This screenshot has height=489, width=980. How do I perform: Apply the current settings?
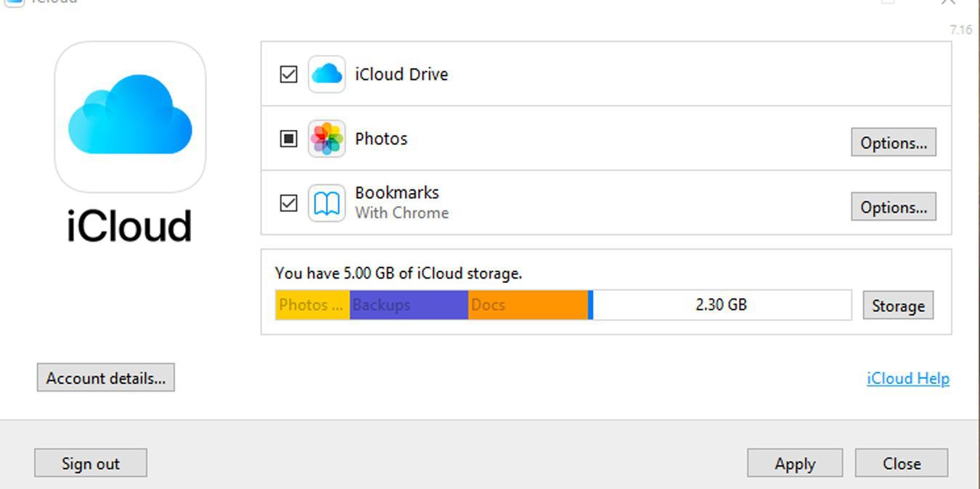[x=794, y=464]
